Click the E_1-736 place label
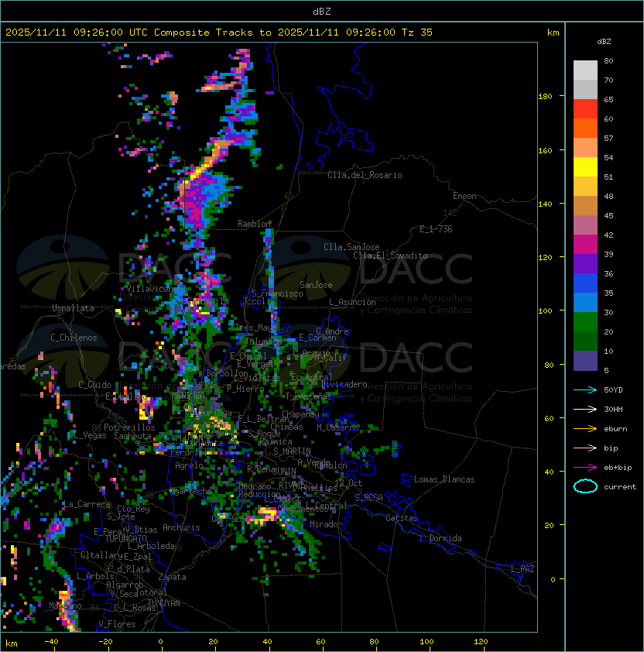Viewport: 644px width, 652px height. tap(436, 229)
